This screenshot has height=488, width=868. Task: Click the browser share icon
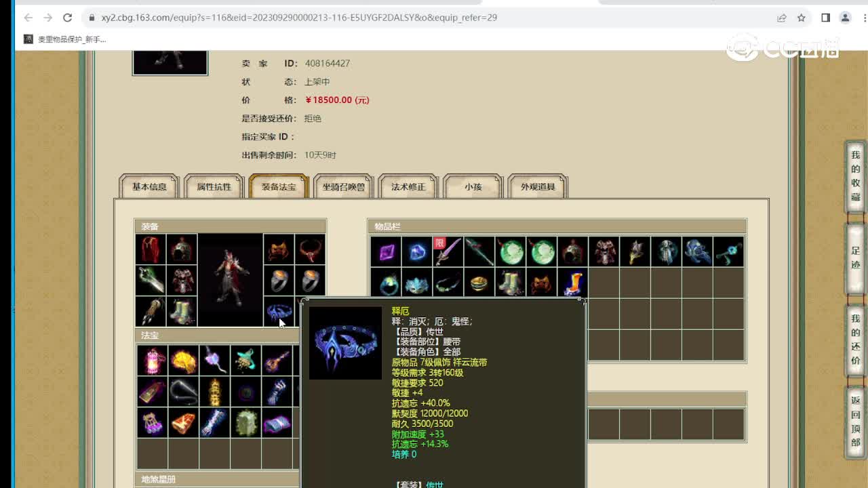coord(782,18)
